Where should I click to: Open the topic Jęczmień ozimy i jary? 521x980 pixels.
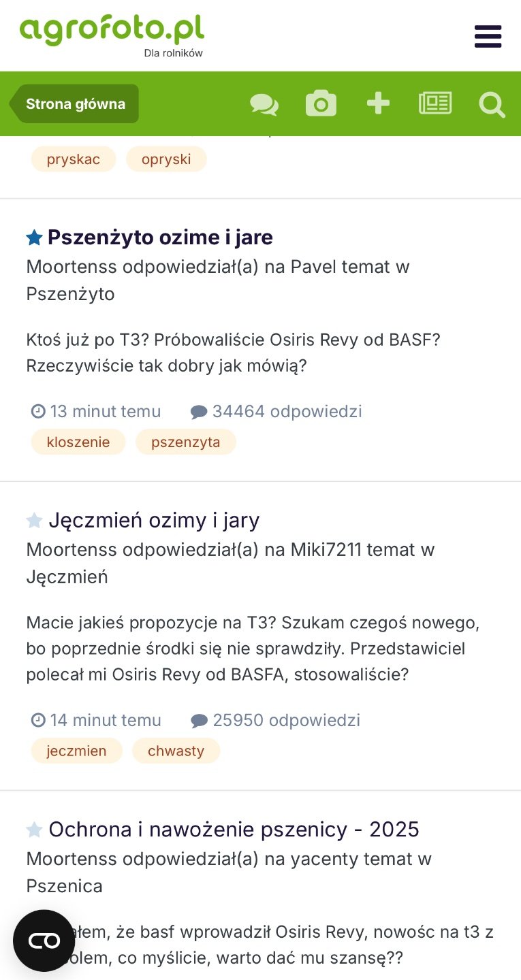click(154, 521)
